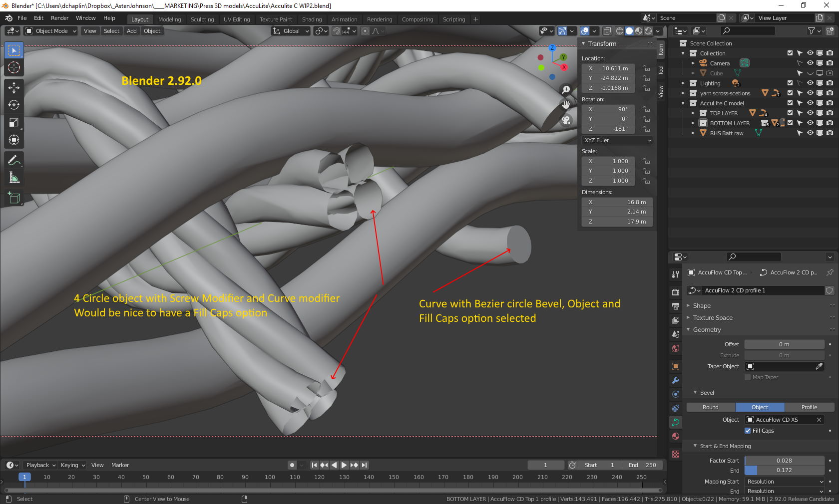Adjust the Factor Start slider
The image size is (839, 504).
(x=784, y=461)
